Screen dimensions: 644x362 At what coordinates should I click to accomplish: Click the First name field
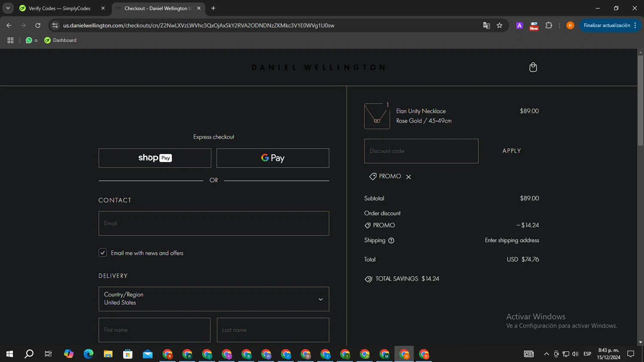pos(155,330)
